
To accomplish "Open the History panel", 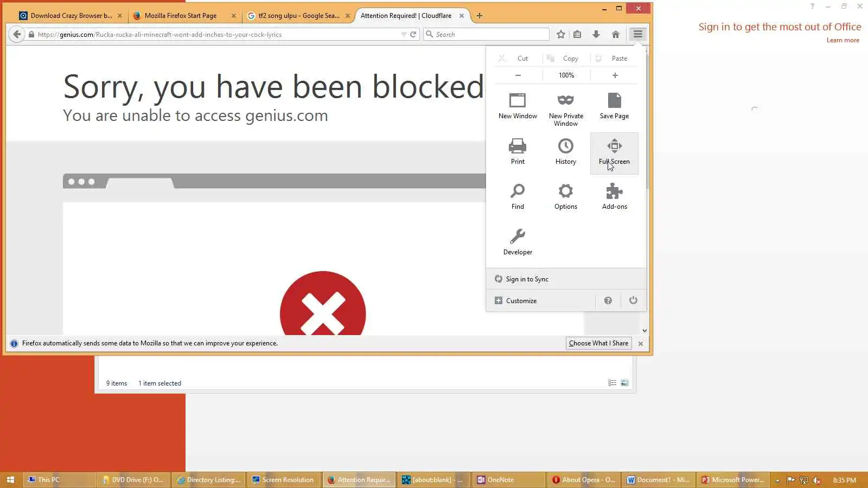I will (565, 152).
